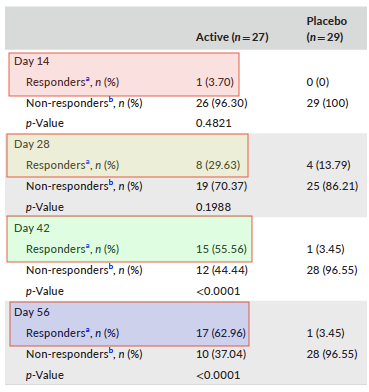Image resolution: width=369 pixels, height=392 pixels.
Task: Select the placebo value 4 (13.79)
Action: (x=329, y=165)
